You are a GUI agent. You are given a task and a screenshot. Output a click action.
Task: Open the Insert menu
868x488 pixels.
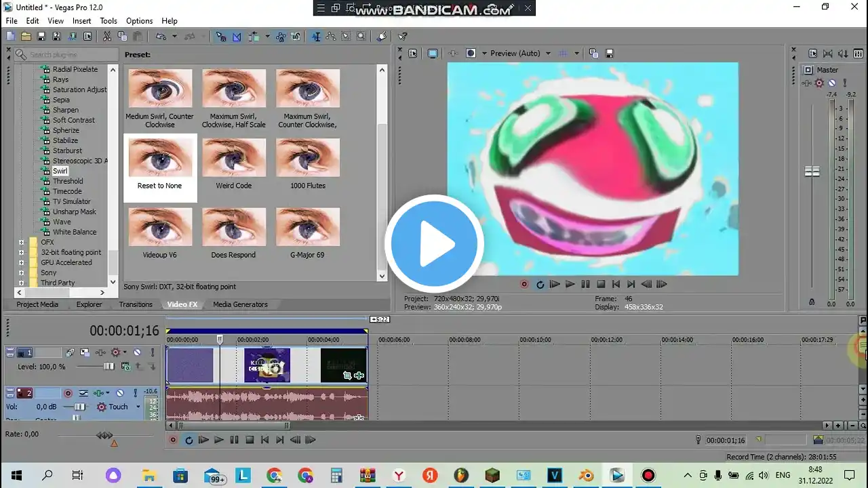pos(81,21)
